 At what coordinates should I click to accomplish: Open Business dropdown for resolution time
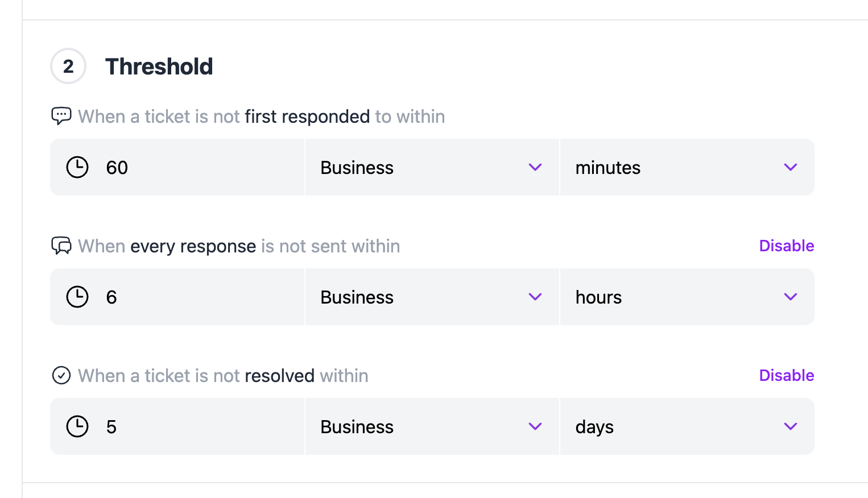432,426
